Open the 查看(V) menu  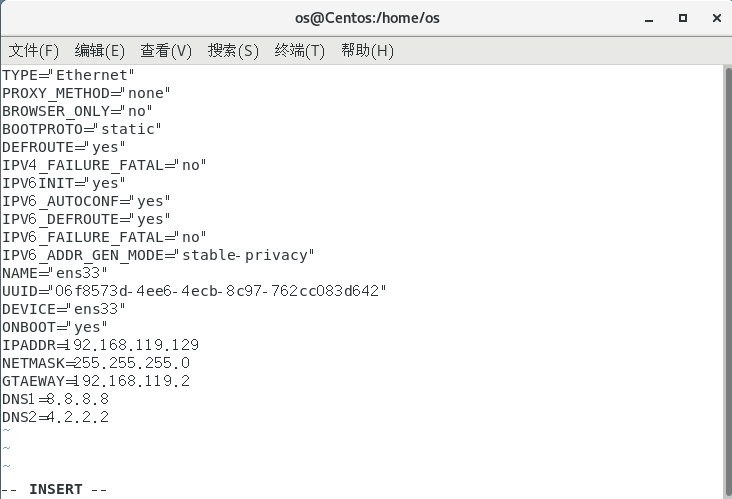[166, 51]
